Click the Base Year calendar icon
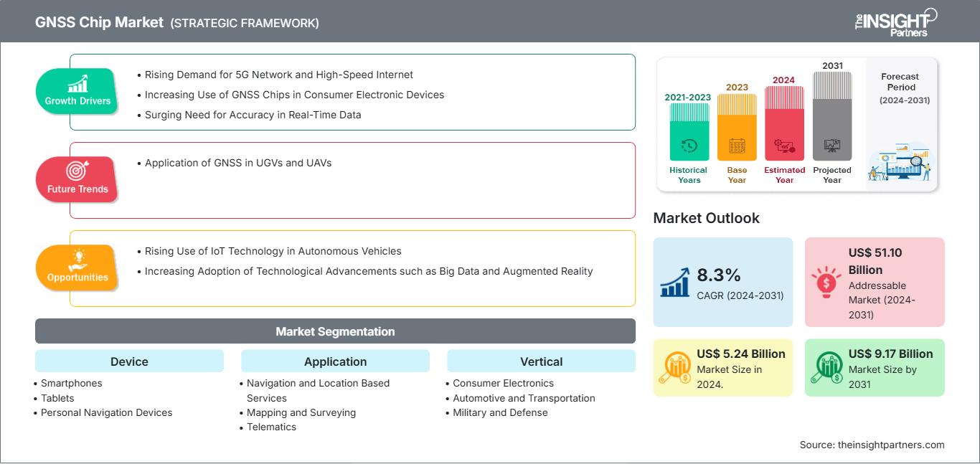This screenshot has height=464, width=980. tap(737, 147)
